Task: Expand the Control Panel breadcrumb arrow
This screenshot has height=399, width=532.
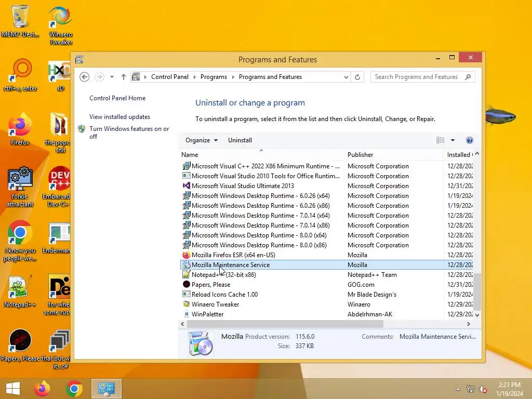Action: tap(194, 77)
